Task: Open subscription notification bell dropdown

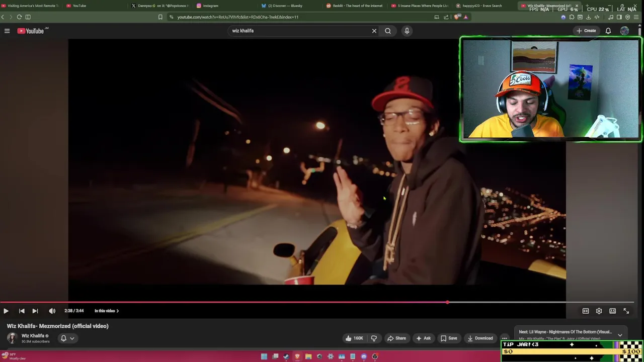Action: pos(67,338)
